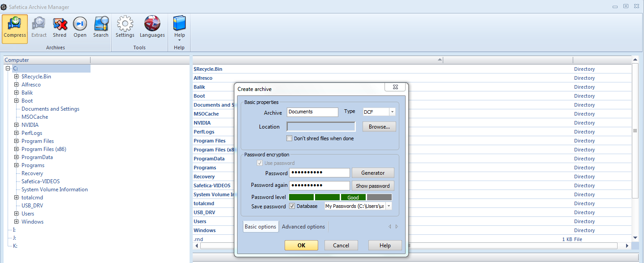644x263 pixels.
Task: Select Safetica-VIDEOS in folder tree
Action: click(40, 181)
